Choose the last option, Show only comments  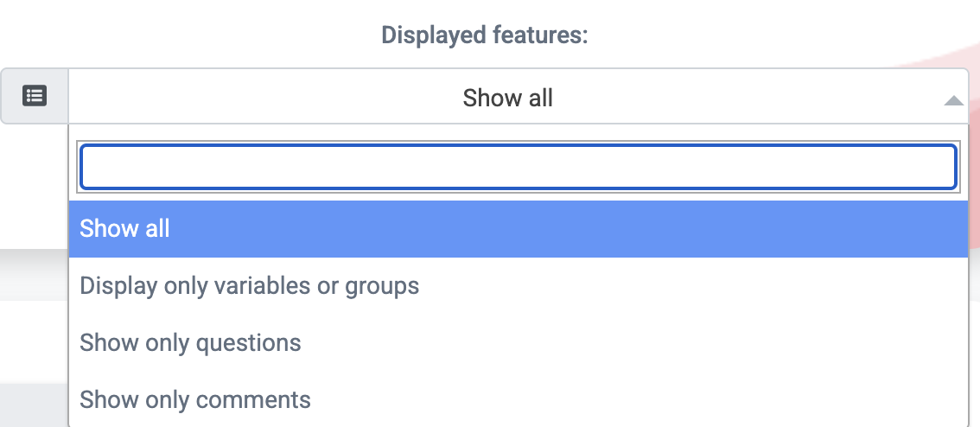[x=519, y=399]
